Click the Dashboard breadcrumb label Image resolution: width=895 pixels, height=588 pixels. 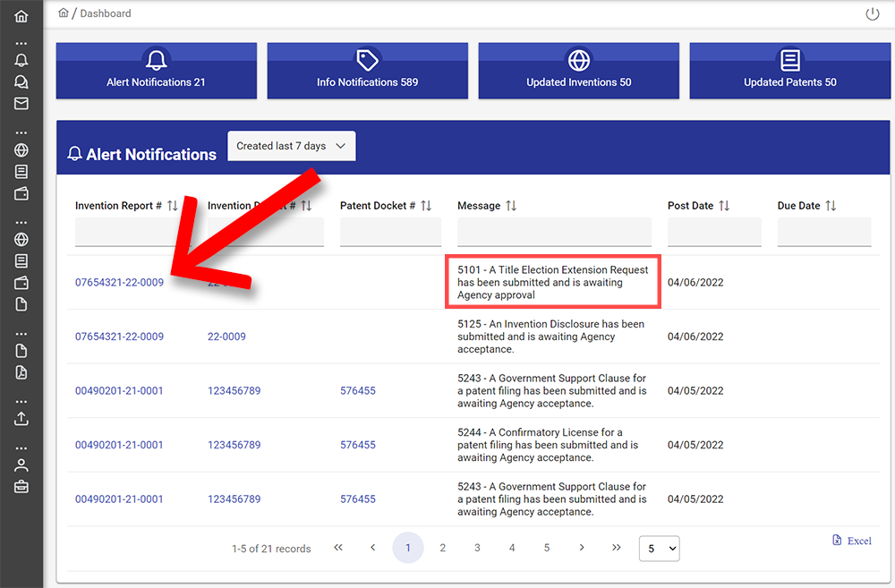point(106,13)
